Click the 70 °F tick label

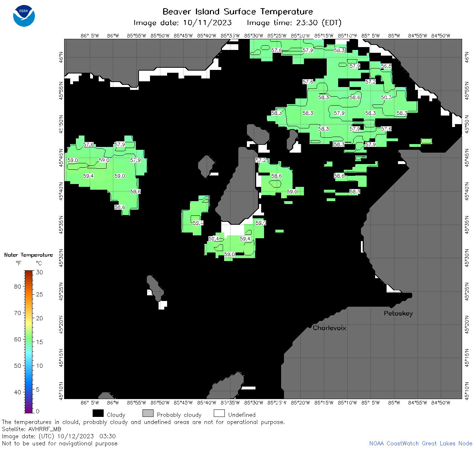[17, 313]
